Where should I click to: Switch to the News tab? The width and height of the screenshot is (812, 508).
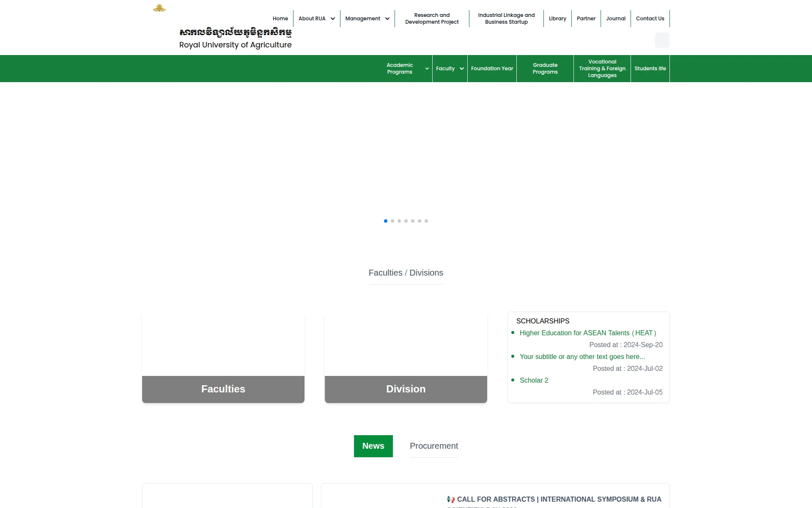(373, 446)
